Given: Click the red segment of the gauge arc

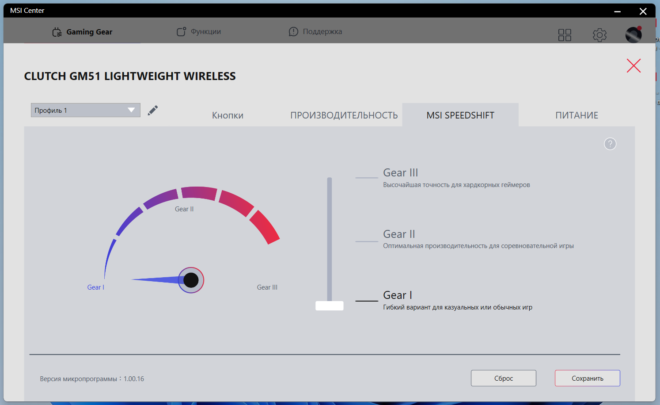Looking at the screenshot, I should click(266, 227).
